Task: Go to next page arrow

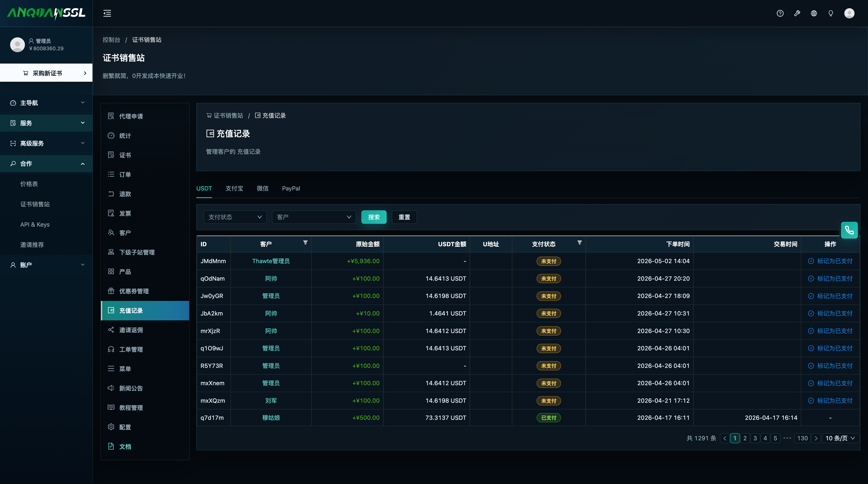Action: [x=816, y=438]
